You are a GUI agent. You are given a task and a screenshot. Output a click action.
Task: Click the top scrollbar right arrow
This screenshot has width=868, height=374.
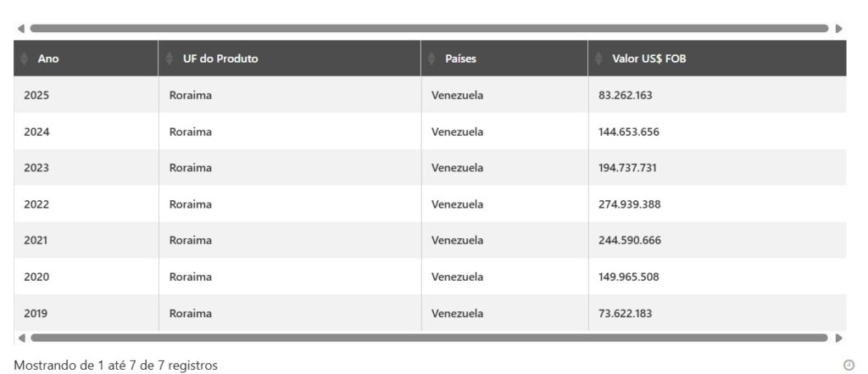[838, 28]
